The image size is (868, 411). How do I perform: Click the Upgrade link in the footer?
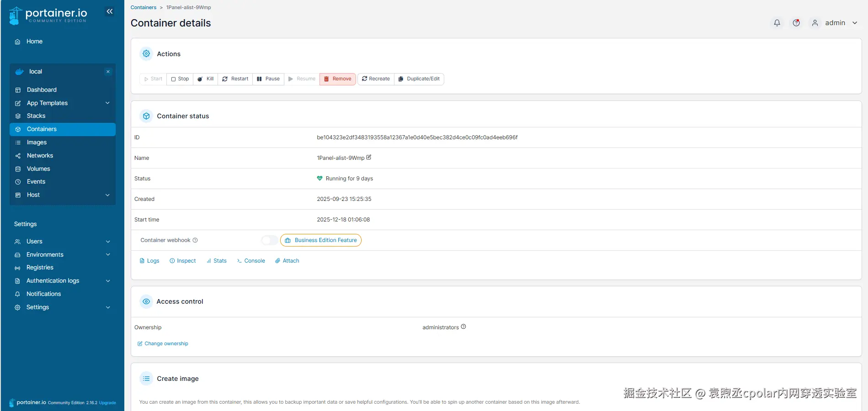107,403
